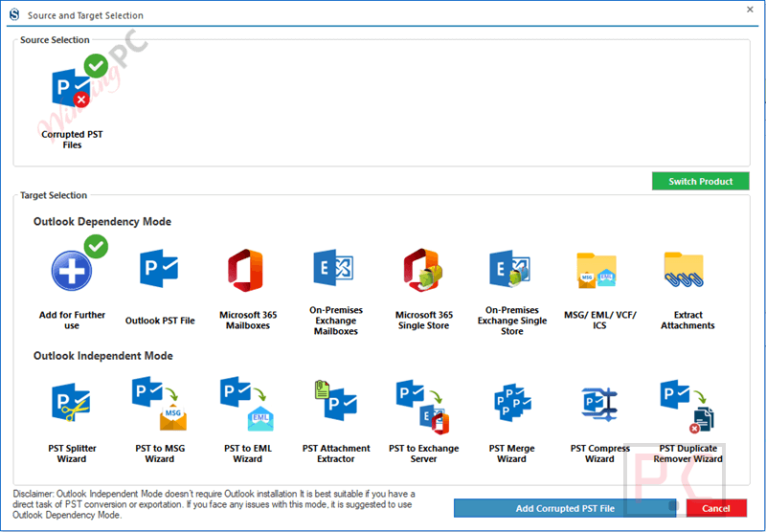Close the Source and Target Selection dialog
This screenshot has height=532, width=766.
coord(750,10)
